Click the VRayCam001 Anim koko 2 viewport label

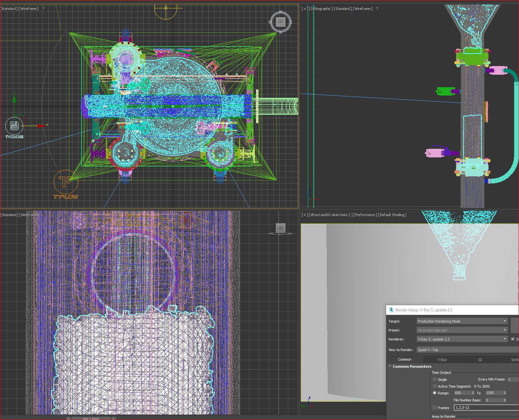click(x=330, y=215)
